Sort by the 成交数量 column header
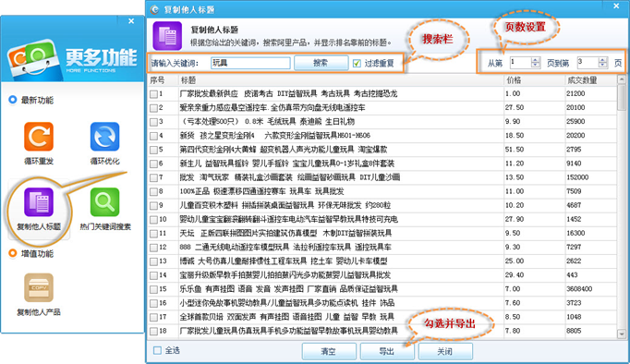The width and height of the screenshot is (630, 364). 590,80
